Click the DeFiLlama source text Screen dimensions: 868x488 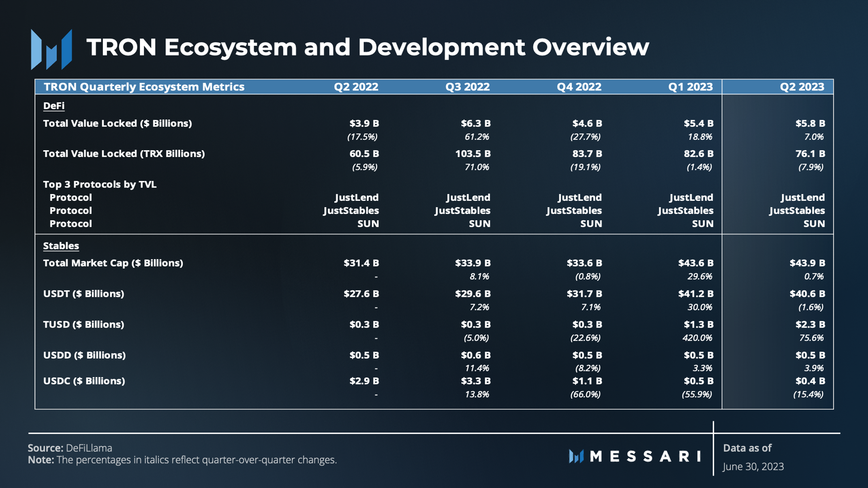(89, 448)
